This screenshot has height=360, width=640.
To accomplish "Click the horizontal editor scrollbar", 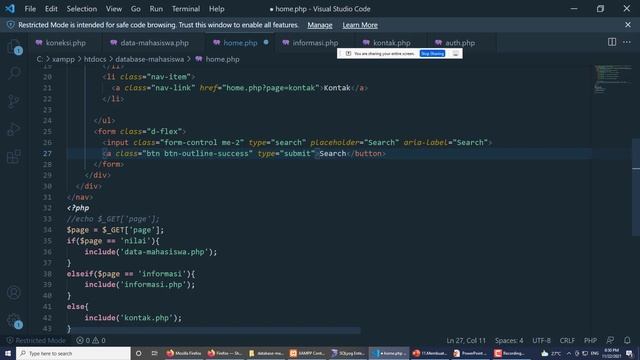I will pos(214,330).
